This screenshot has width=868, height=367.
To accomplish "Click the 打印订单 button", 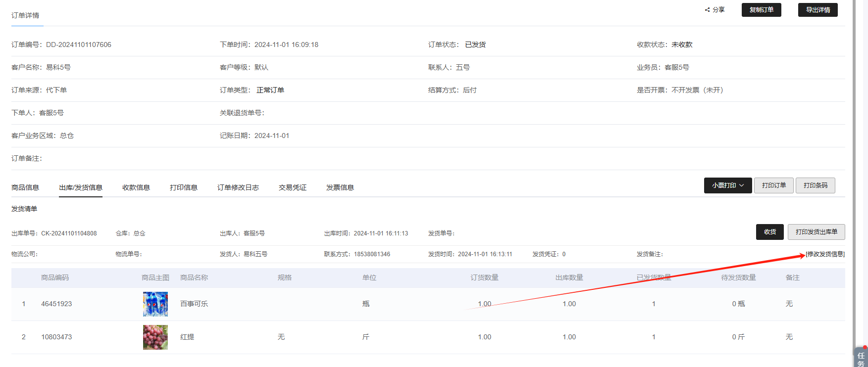I will tap(773, 185).
